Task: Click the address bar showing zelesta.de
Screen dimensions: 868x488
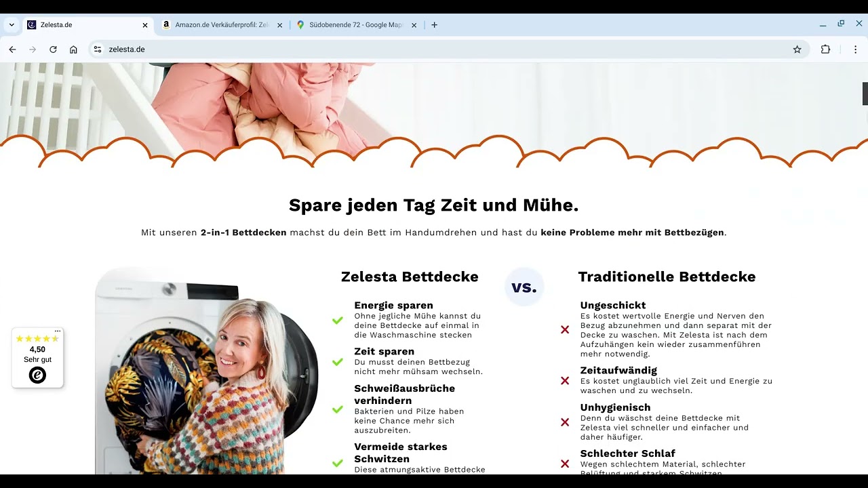Action: click(x=448, y=49)
